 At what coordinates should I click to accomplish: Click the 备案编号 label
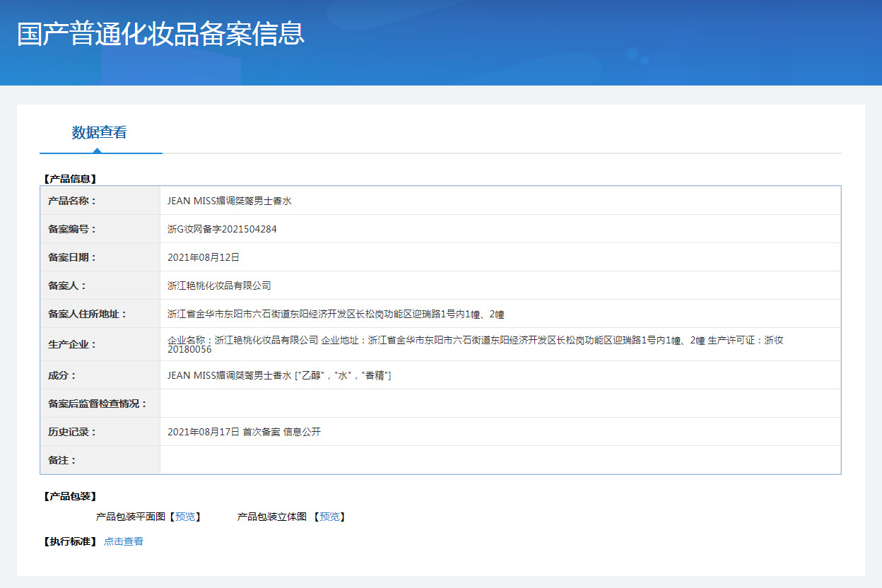(72, 229)
